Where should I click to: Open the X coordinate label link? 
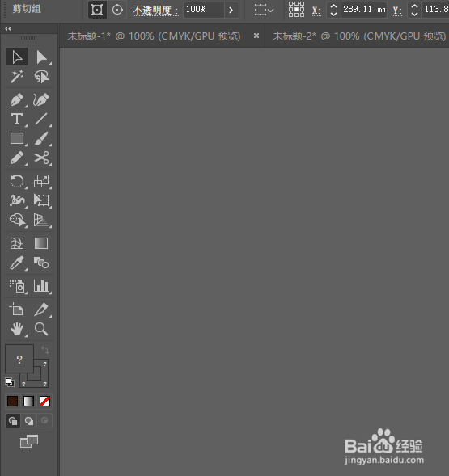point(316,11)
